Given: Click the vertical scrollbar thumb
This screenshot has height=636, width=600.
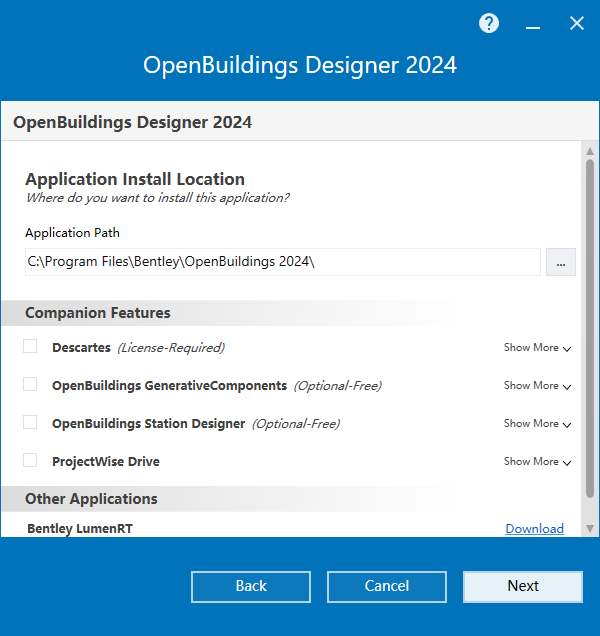Looking at the screenshot, I should click(590, 328).
